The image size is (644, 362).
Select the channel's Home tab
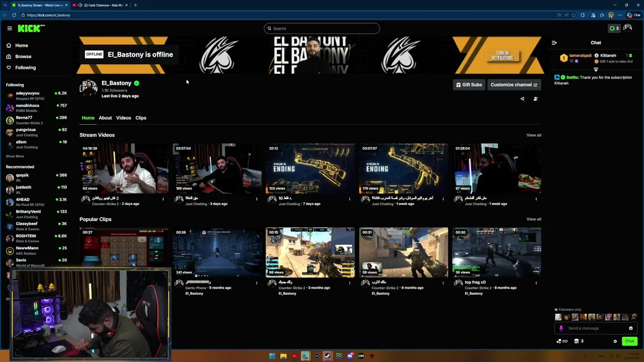pyautogui.click(x=88, y=118)
